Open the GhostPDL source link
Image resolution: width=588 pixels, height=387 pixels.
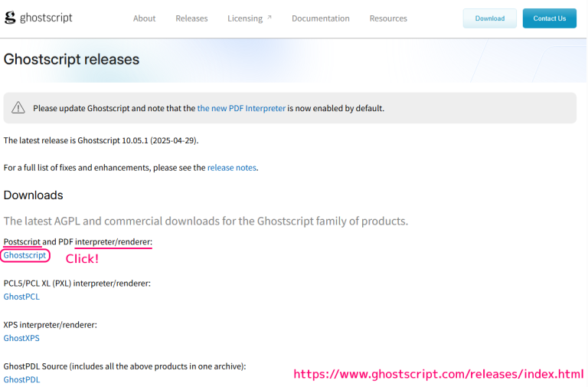21,379
